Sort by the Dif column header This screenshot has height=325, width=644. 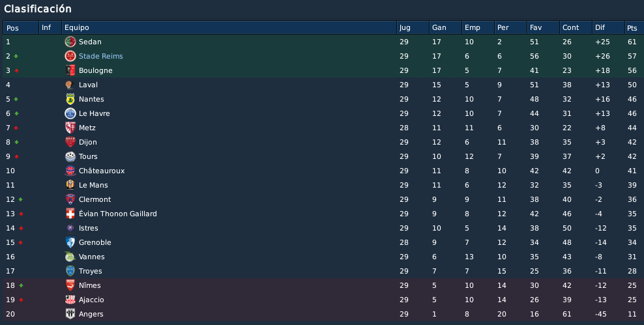[608, 27]
